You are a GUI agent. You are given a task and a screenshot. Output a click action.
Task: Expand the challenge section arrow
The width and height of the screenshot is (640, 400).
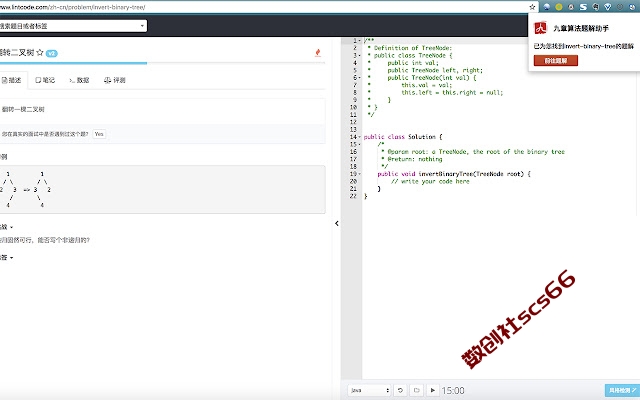(x=11, y=227)
